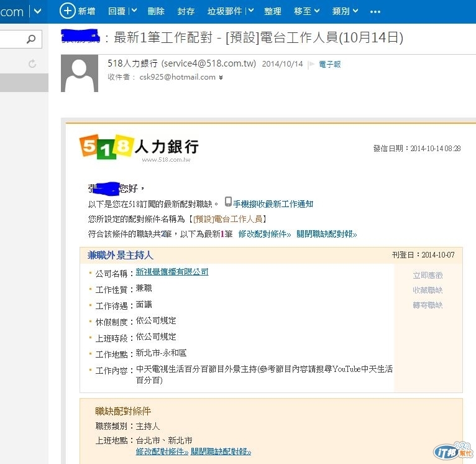Click bottom 關閉職缺配對報» link

(221, 452)
